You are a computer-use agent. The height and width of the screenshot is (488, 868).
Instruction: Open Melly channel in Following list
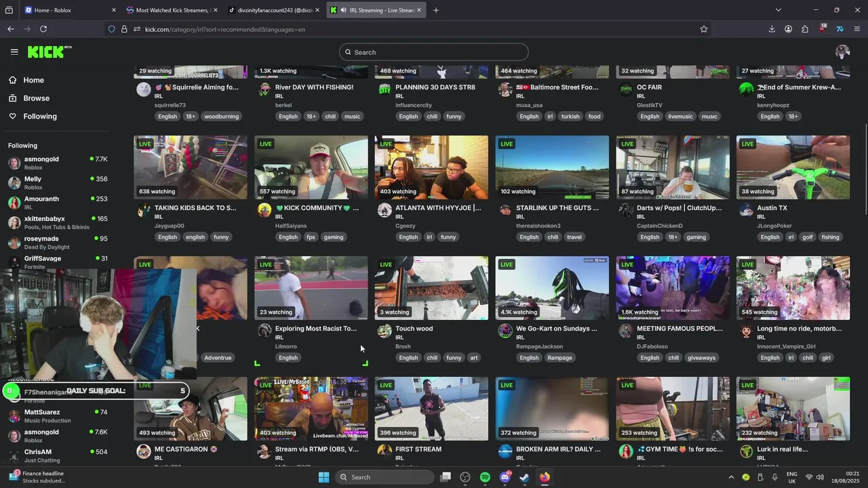coord(58,182)
